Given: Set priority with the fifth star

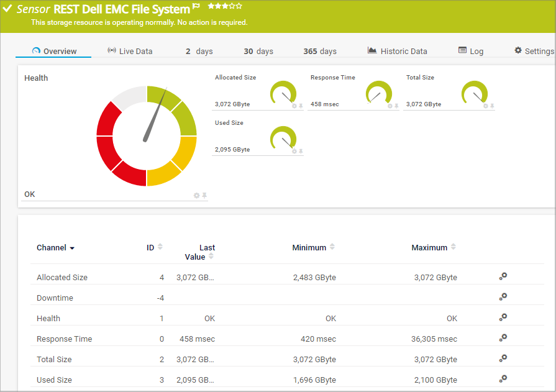Looking at the screenshot, I should click(239, 6).
